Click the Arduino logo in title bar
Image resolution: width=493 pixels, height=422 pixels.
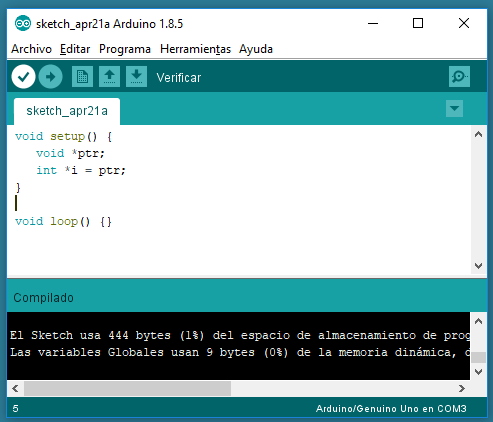click(x=23, y=24)
